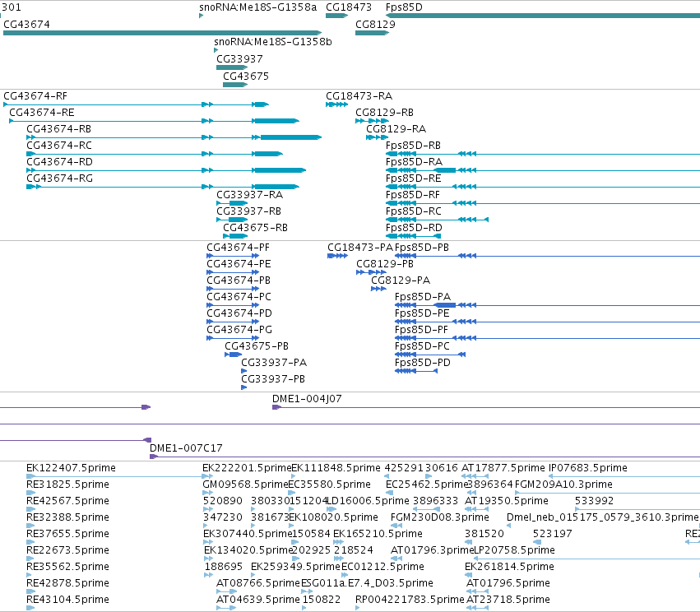Select EST IP07683.5prime
Image resolution: width=700 pixels, height=612 pixels.
coord(588,468)
